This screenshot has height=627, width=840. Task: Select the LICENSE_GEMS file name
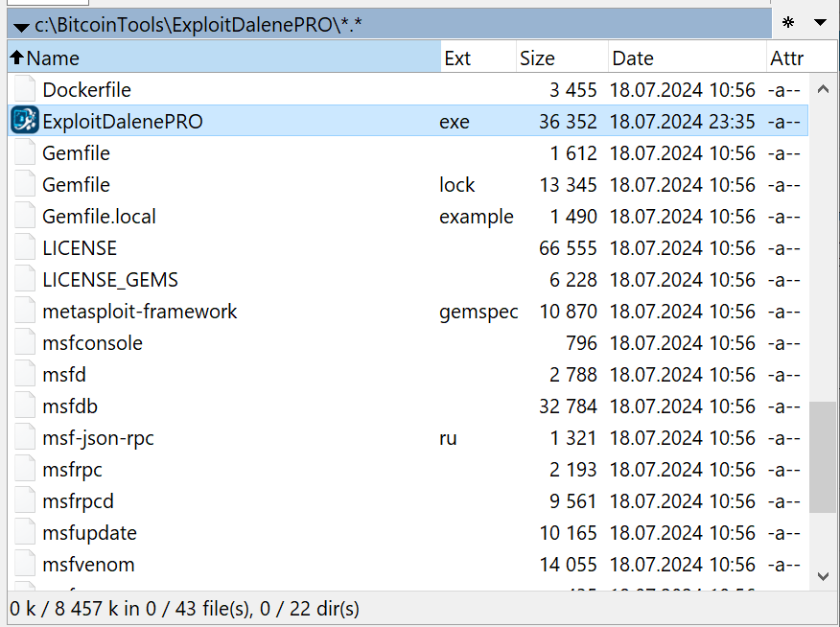(110, 280)
